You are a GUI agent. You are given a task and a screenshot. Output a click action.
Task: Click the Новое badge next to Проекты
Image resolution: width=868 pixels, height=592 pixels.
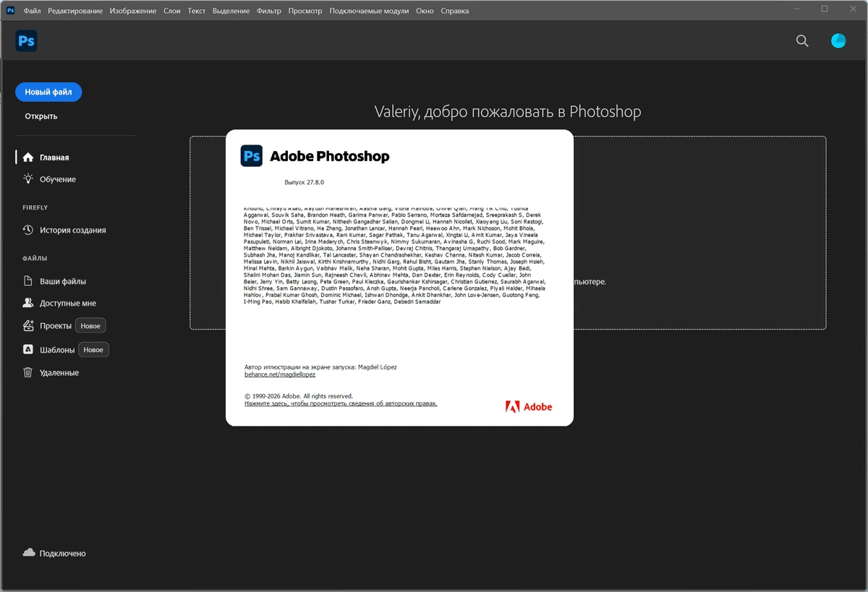pos(90,326)
